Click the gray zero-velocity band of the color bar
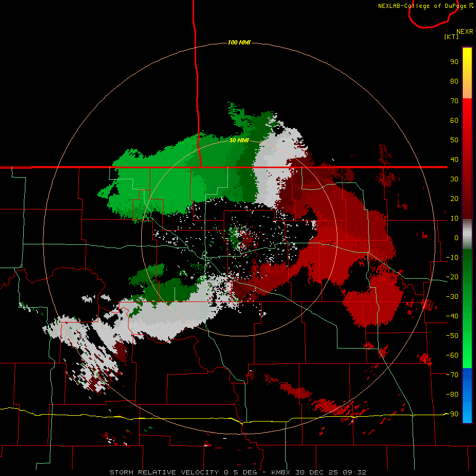 point(467,234)
